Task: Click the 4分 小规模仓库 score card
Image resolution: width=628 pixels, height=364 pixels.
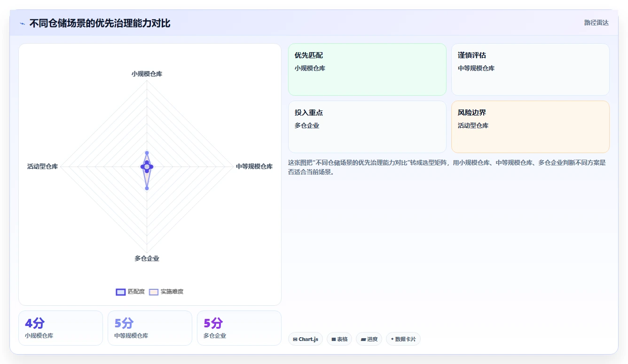Action: [x=61, y=328]
